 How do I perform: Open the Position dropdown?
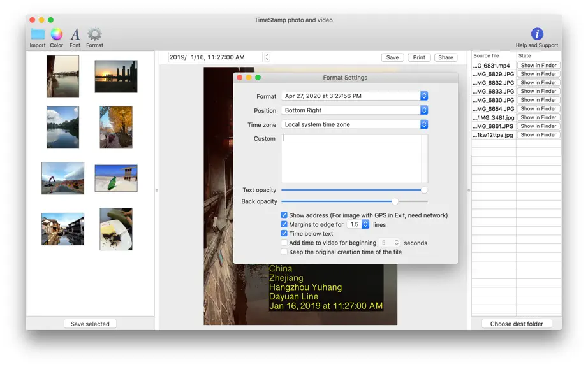pyautogui.click(x=355, y=110)
